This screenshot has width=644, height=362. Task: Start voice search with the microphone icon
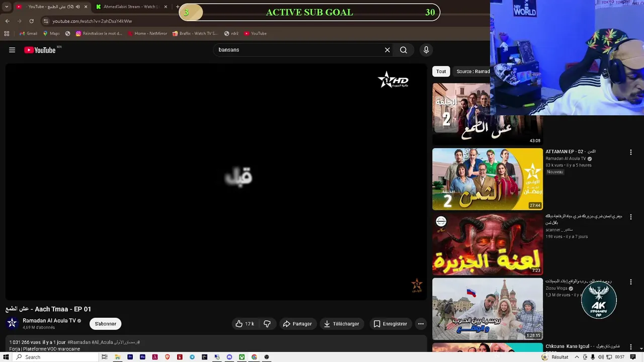pyautogui.click(x=426, y=50)
